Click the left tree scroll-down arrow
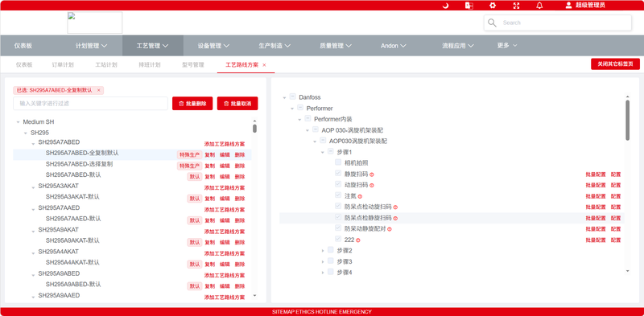Screen dimensions: 644x316 coord(254,295)
